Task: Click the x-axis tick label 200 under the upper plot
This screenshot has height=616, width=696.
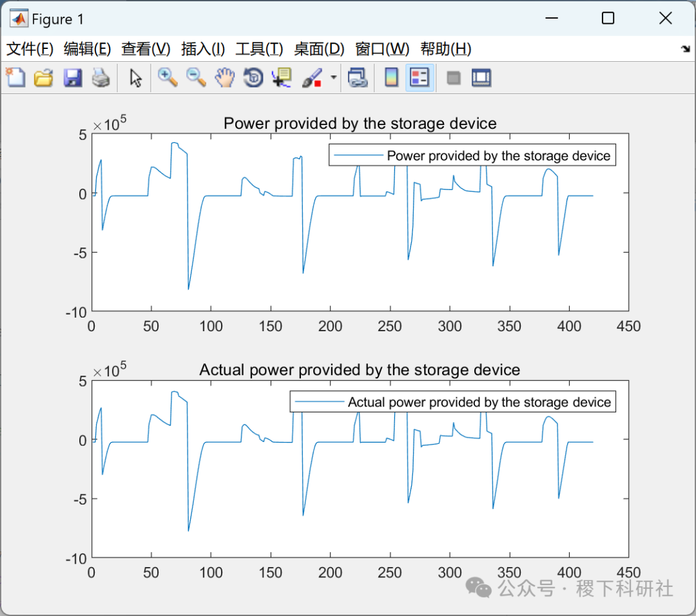Action: (330, 326)
